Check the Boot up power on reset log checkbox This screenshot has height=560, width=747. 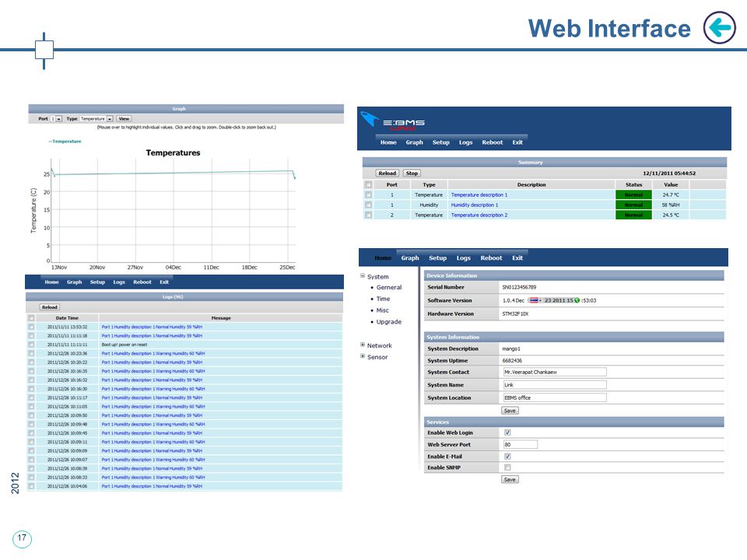[x=31, y=345]
